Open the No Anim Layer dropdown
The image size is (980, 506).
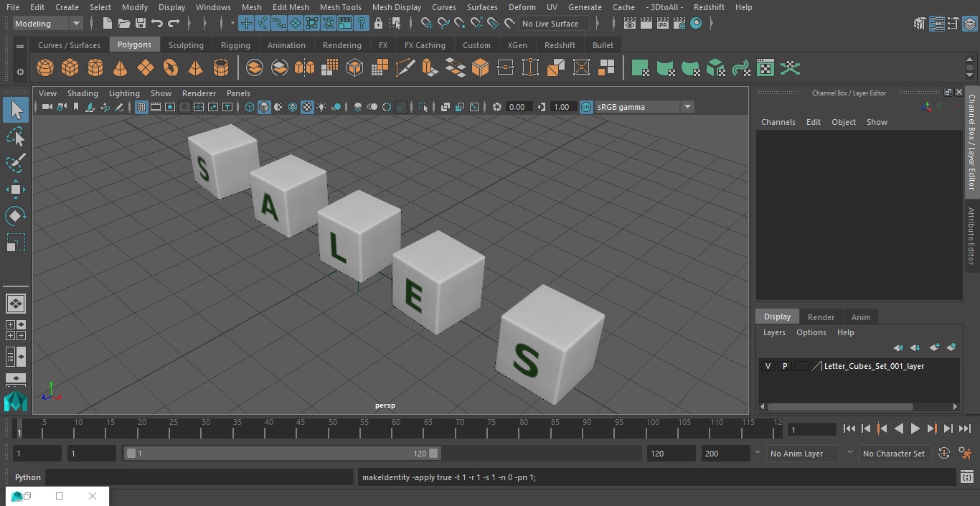pos(804,454)
